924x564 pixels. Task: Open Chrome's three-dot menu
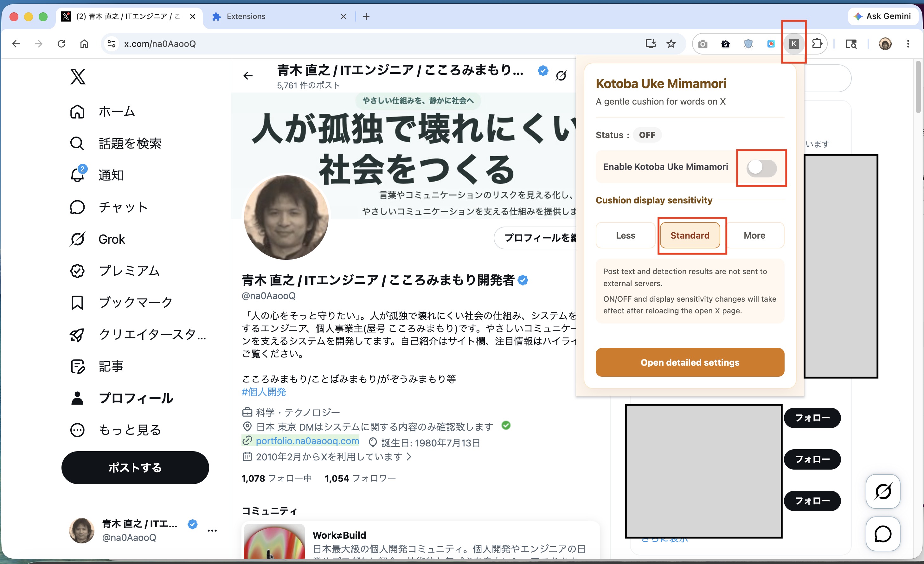tap(908, 44)
